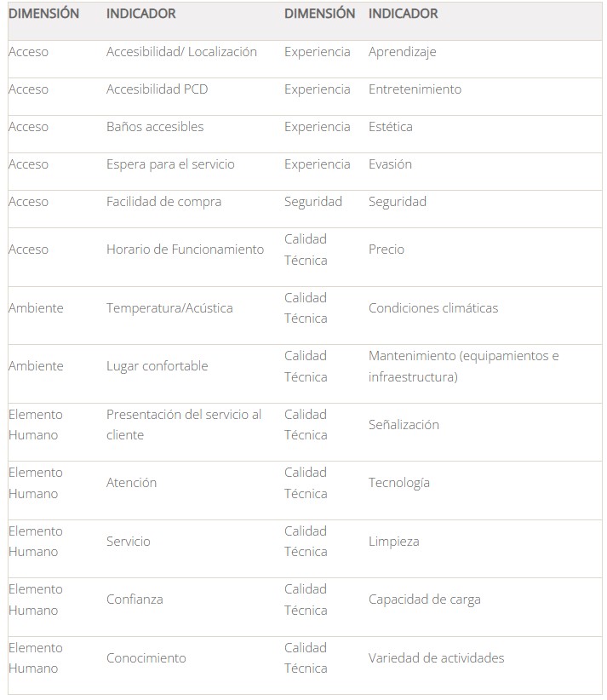Select 'Mantenimiento (equipamientos e infraestructura)' cell
Image resolution: width=607 pixels, height=700 pixels.
[x=463, y=366]
